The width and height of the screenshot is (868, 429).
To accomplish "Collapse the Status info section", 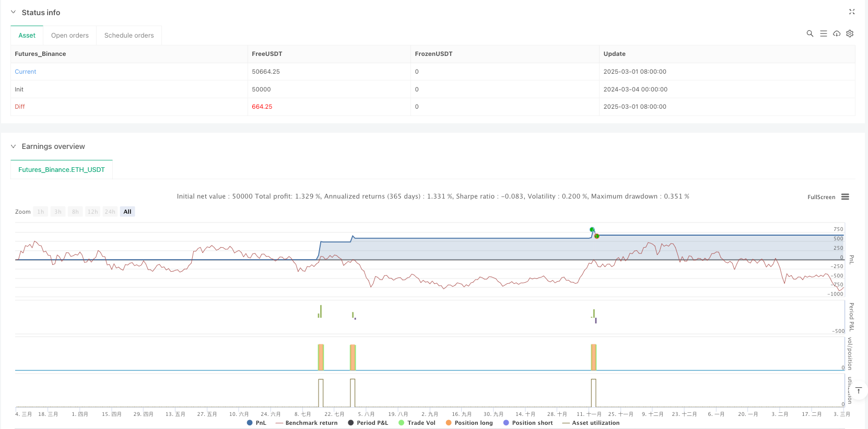I will coord(13,12).
